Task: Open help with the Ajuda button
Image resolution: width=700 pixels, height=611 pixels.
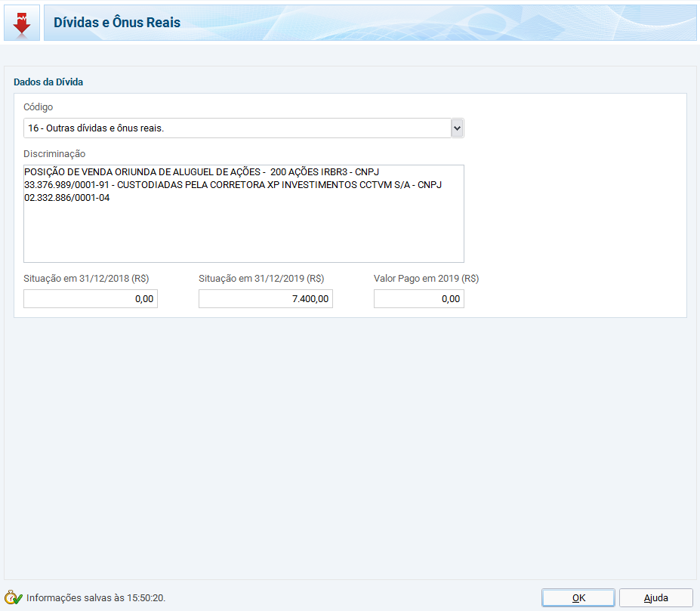Action: click(655, 597)
